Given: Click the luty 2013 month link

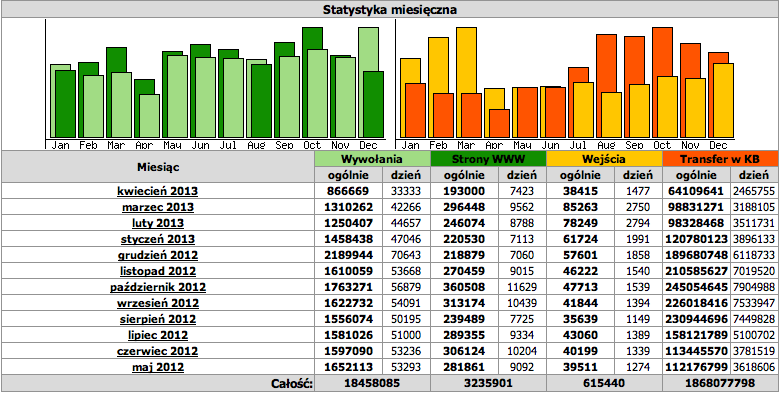Looking at the screenshot, I should click(x=157, y=223).
